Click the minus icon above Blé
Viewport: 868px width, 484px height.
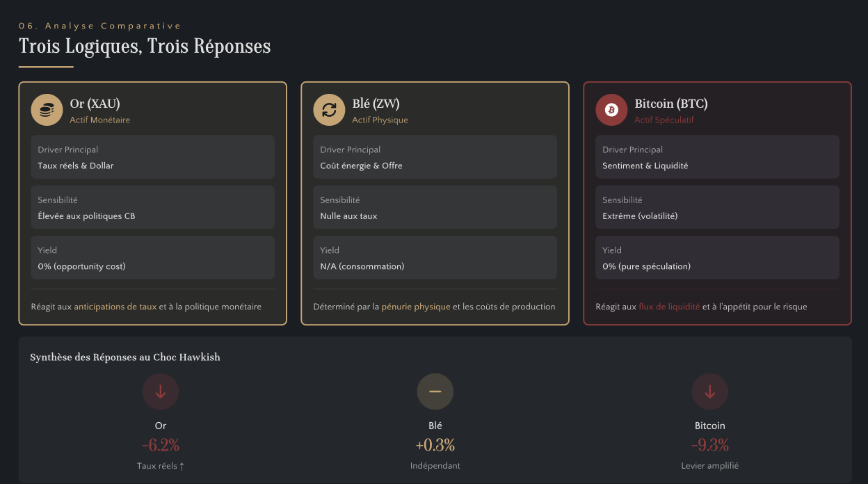[435, 392]
